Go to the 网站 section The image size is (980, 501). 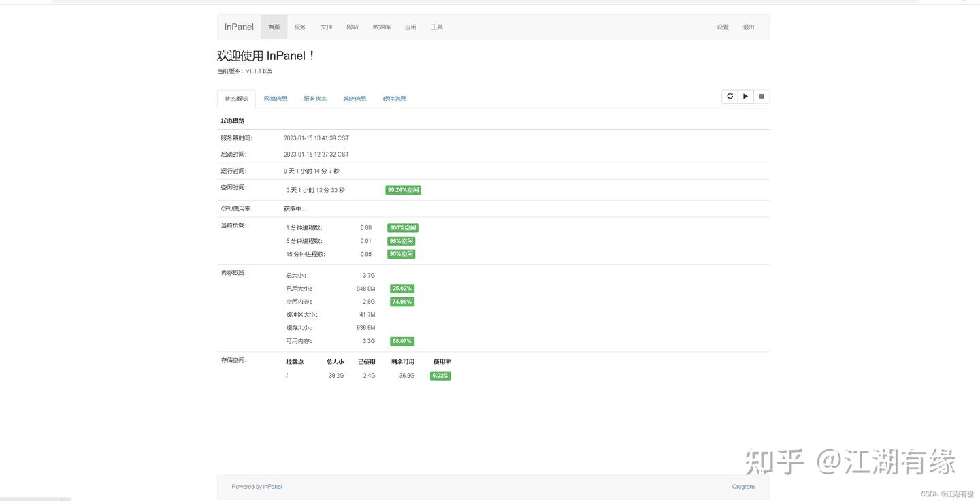(353, 27)
